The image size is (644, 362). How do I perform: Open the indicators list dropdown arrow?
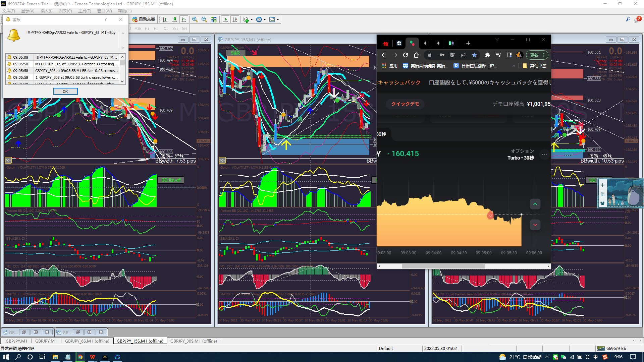(252, 19)
